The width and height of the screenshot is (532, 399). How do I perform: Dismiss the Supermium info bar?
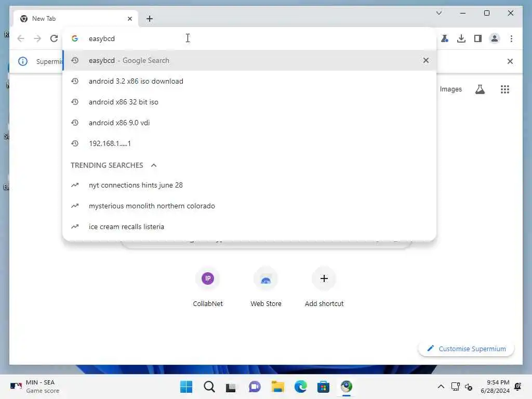(510, 61)
